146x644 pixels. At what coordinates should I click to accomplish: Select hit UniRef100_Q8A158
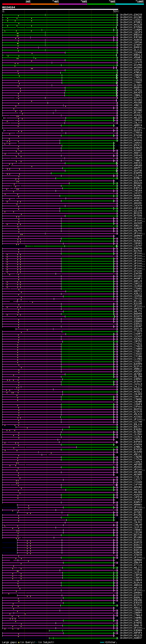pos(131,510)
